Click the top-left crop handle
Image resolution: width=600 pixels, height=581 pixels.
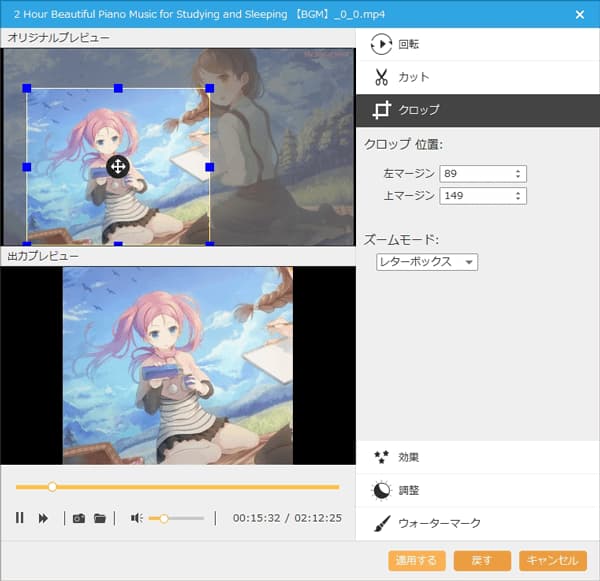point(27,88)
